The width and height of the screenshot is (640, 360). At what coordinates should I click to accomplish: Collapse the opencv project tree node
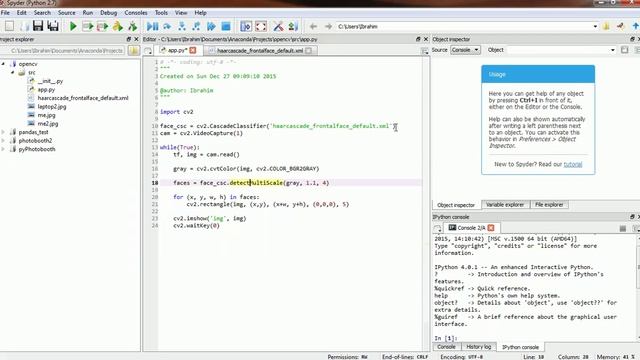(3, 64)
